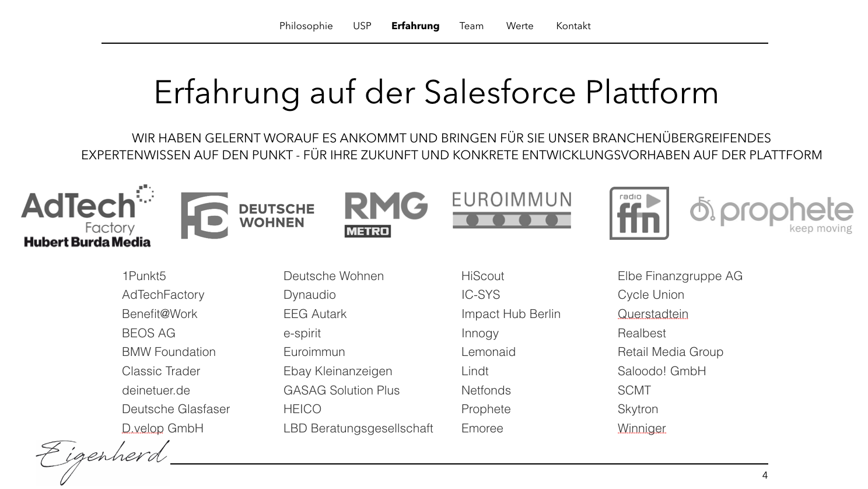Select the Deutsche Wohnen logo

click(x=249, y=215)
